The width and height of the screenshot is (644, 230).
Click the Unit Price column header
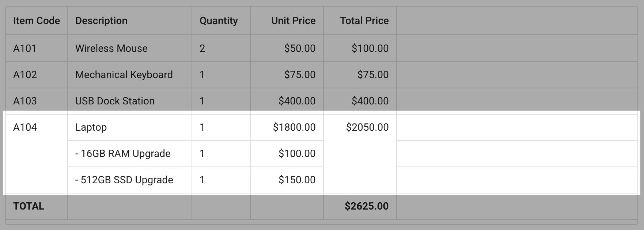pos(293,21)
